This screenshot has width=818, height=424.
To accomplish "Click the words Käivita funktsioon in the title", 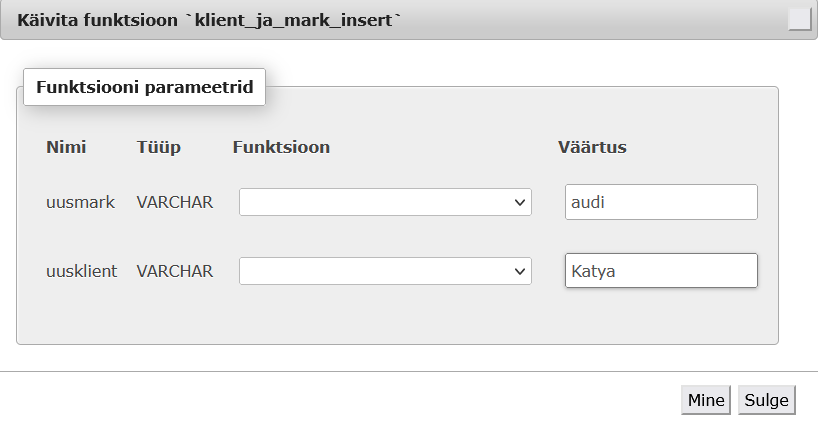I will (98, 20).
